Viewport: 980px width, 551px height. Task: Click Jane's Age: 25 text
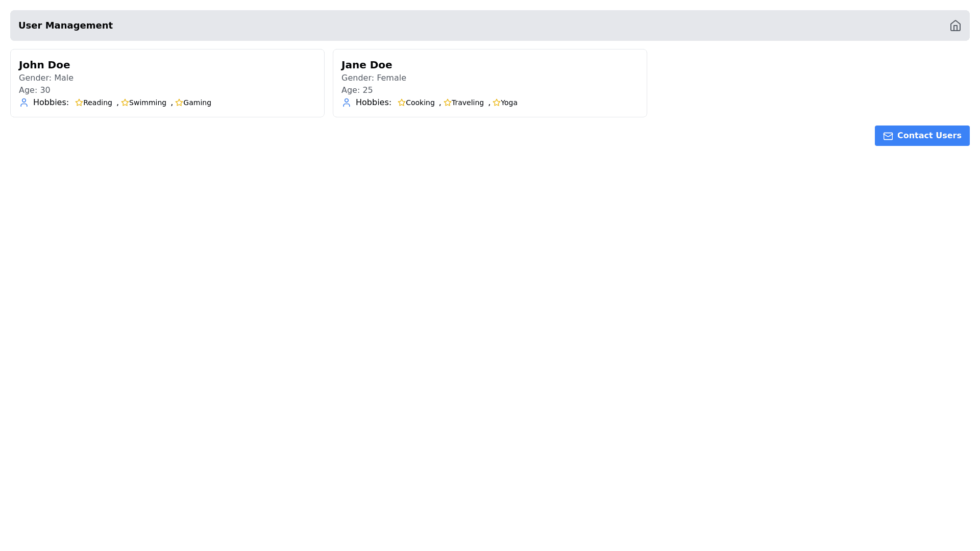pos(357,90)
